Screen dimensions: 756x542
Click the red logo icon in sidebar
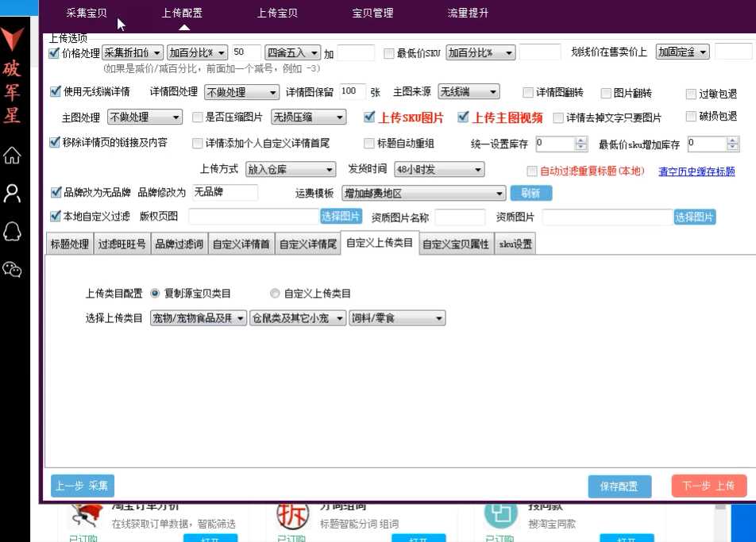12,40
